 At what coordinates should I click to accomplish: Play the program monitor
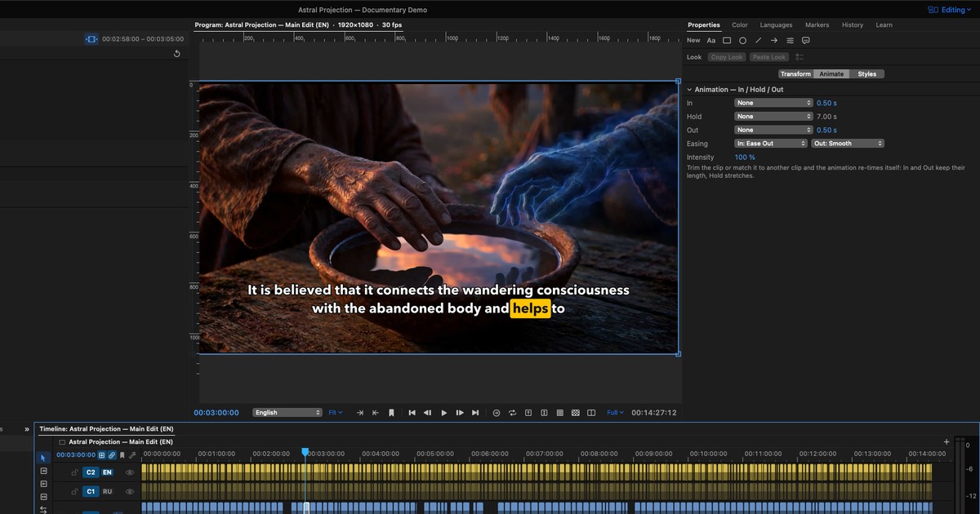coord(443,413)
